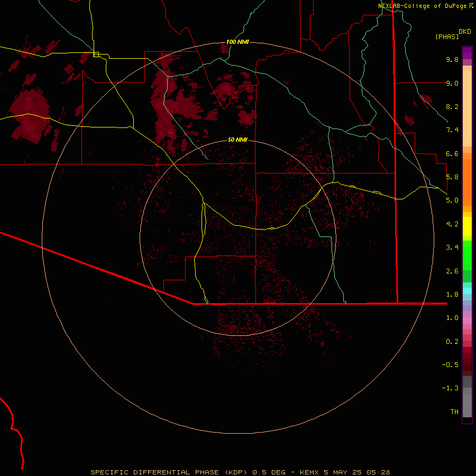Image resolution: width=476 pixels, height=476 pixels.
Task: Click the 5.8 scale value
Action: pyautogui.click(x=452, y=177)
